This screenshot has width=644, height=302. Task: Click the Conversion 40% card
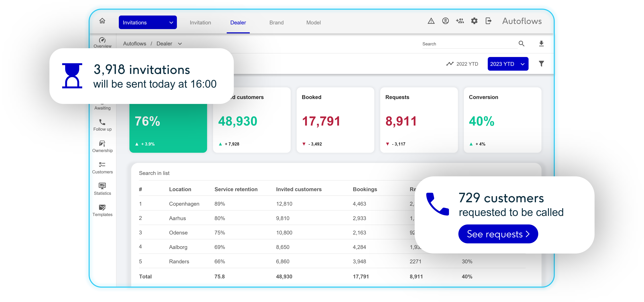[502, 120]
